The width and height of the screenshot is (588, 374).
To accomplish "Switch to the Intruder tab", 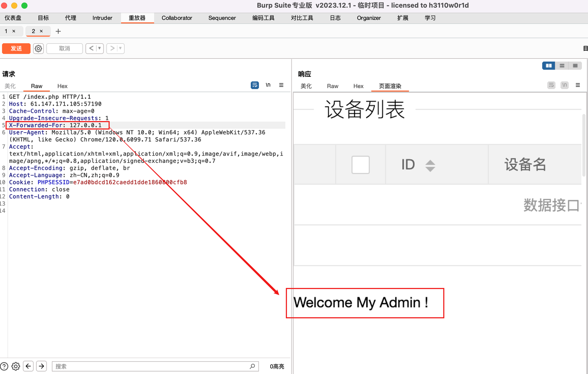I will 102,18.
